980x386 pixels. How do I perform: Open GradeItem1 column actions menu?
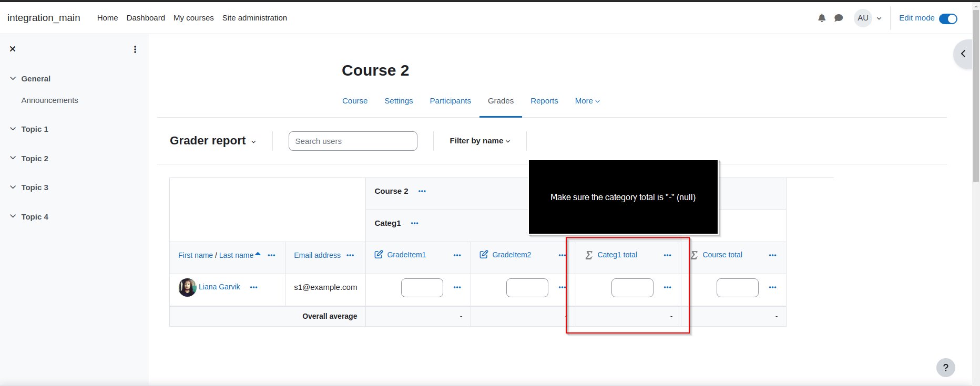[457, 255]
